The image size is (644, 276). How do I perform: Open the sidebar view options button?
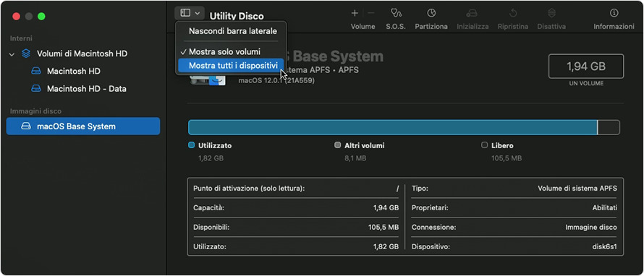click(x=190, y=13)
